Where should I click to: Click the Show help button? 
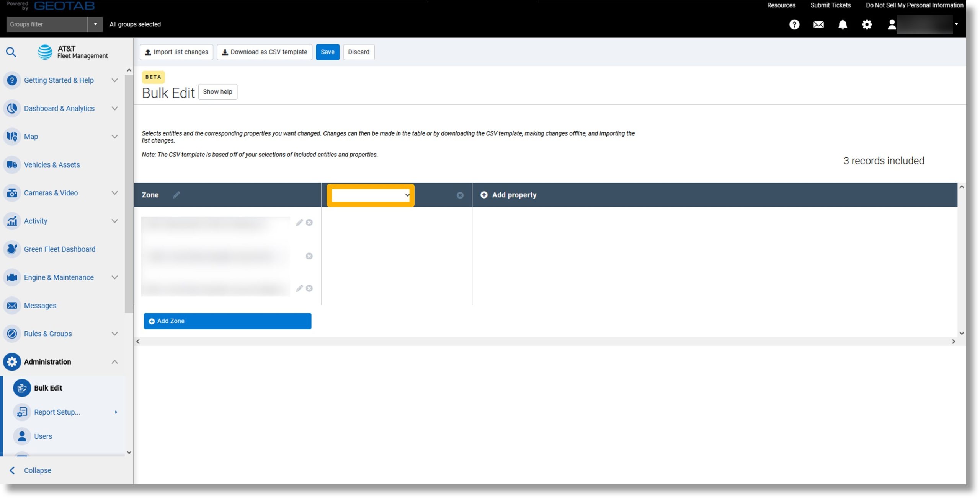click(217, 92)
